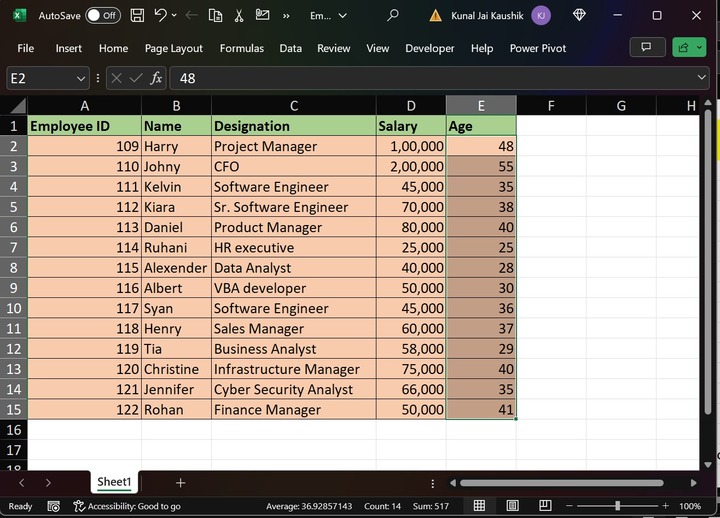The height and width of the screenshot is (518, 720).
Task: Select the Designation header cell
Action: (x=293, y=126)
